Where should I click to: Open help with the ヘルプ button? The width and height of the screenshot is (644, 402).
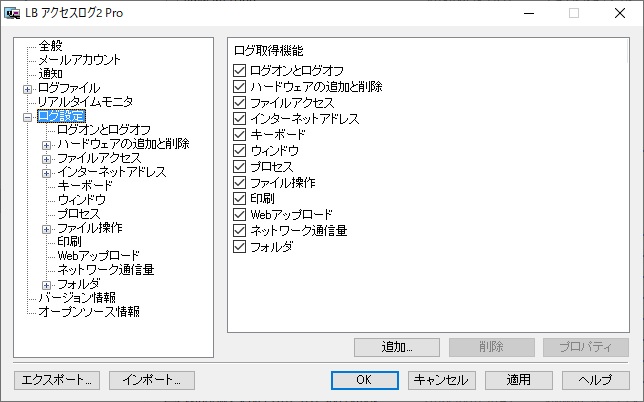595,380
